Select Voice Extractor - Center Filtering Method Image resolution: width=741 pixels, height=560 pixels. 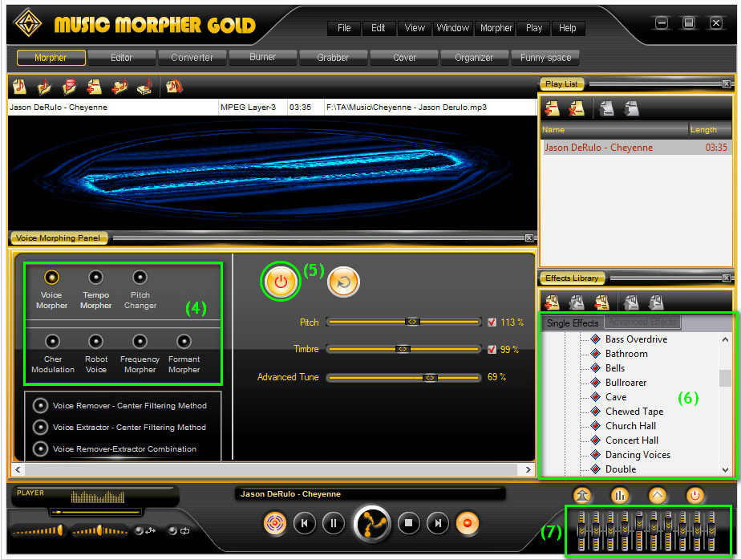(x=41, y=427)
